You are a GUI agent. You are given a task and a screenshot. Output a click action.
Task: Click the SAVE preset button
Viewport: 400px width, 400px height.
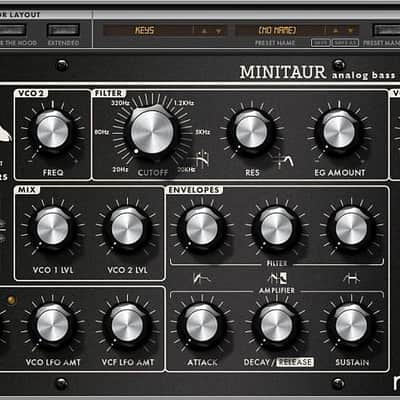pyautogui.click(x=320, y=43)
